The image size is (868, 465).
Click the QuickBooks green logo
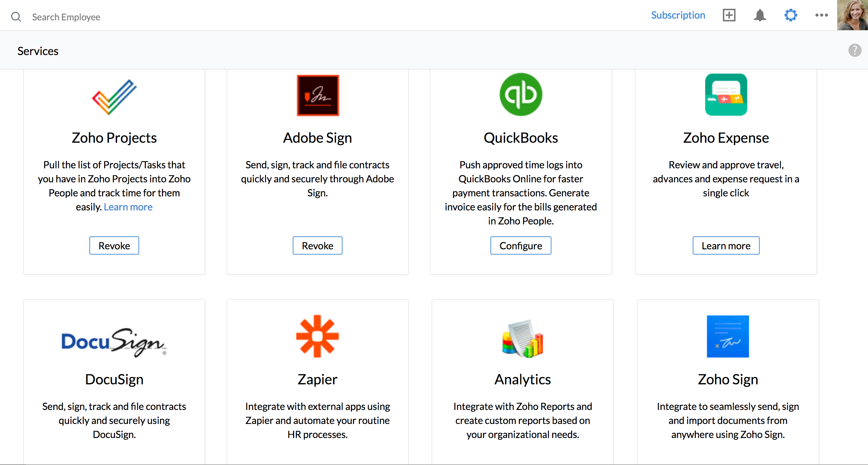pos(521,94)
